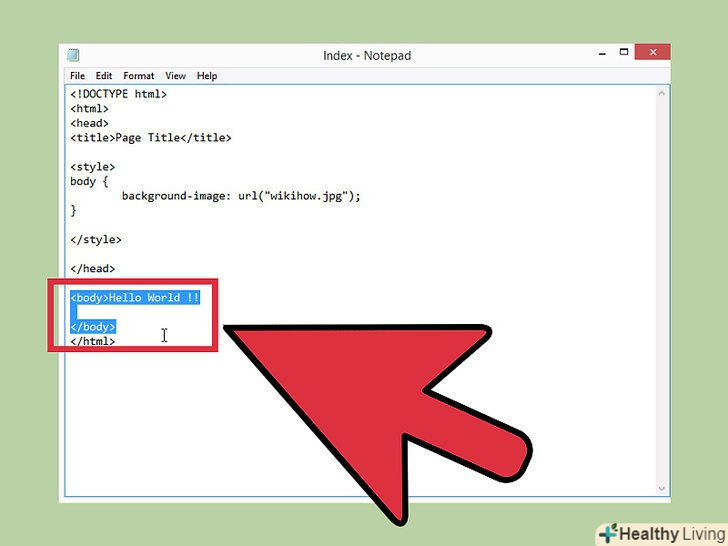
Task: Click the line '<!DOCTYPE html>'
Action: tap(118, 94)
